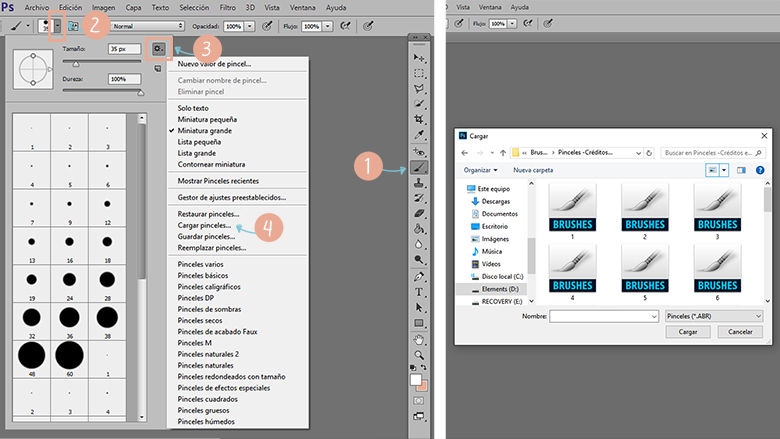
Task: Create new brush preset from page icon
Action: tap(158, 69)
